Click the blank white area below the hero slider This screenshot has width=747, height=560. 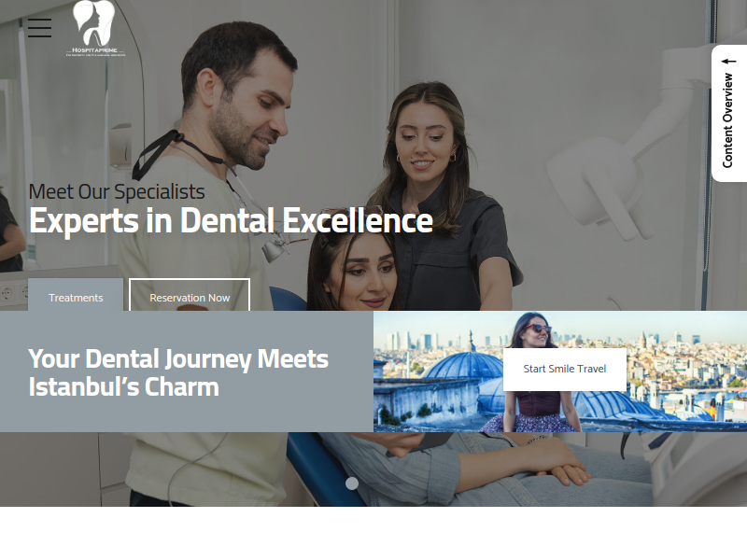[x=373, y=533]
